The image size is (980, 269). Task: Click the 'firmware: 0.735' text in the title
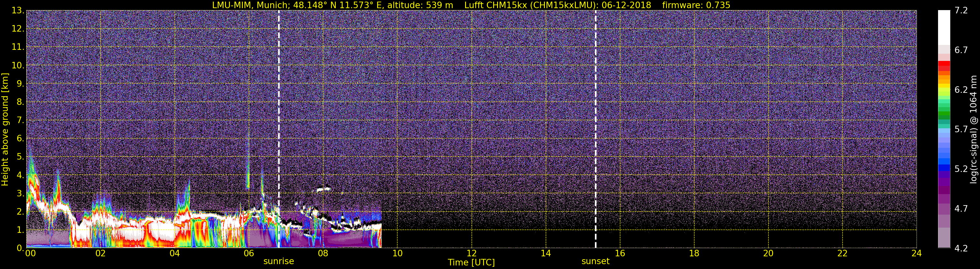click(x=696, y=5)
